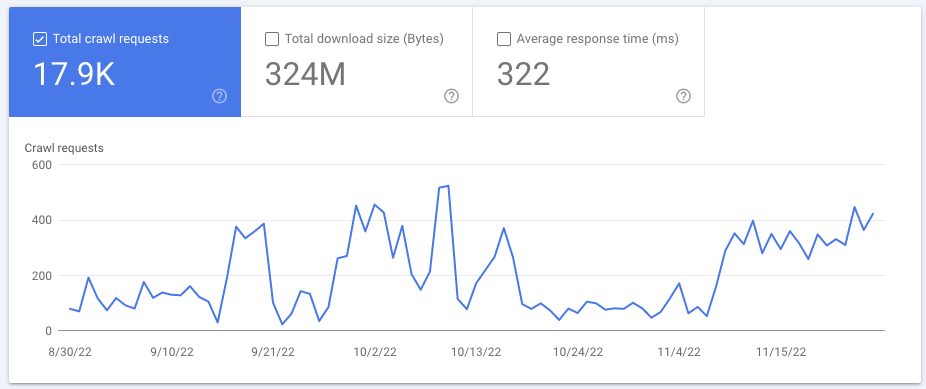Uncheck the Total crawl requests checkbox

tap(40, 40)
